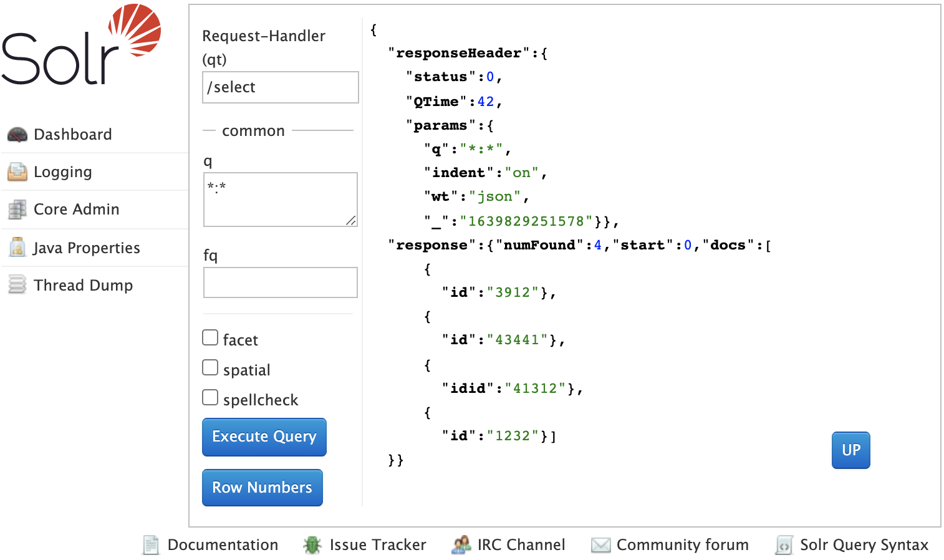The image size is (944, 560).
Task: Click the Core Admin server icon
Action: (17, 210)
